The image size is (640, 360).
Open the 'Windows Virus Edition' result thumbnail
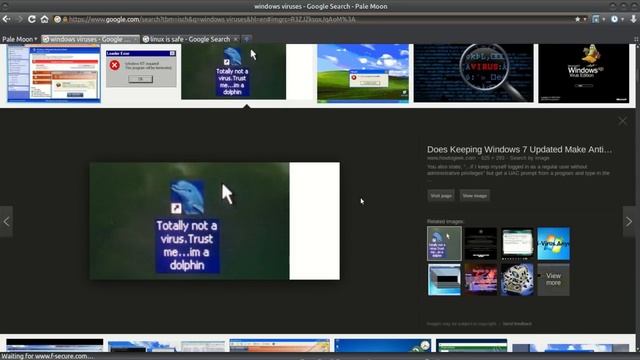point(584,73)
